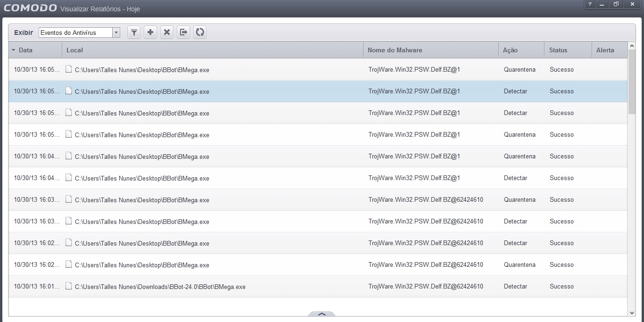Sort by the Local column header
Screen dimensions: 644x322
pos(212,50)
